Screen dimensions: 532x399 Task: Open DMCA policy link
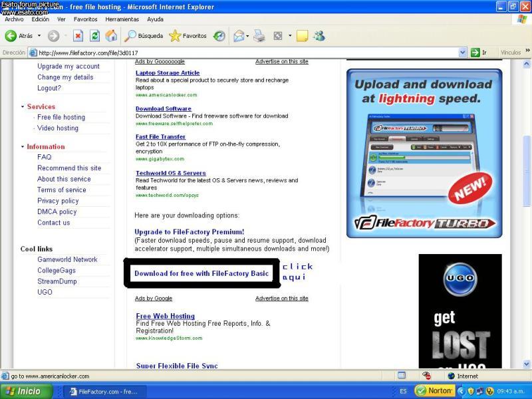[57, 211]
